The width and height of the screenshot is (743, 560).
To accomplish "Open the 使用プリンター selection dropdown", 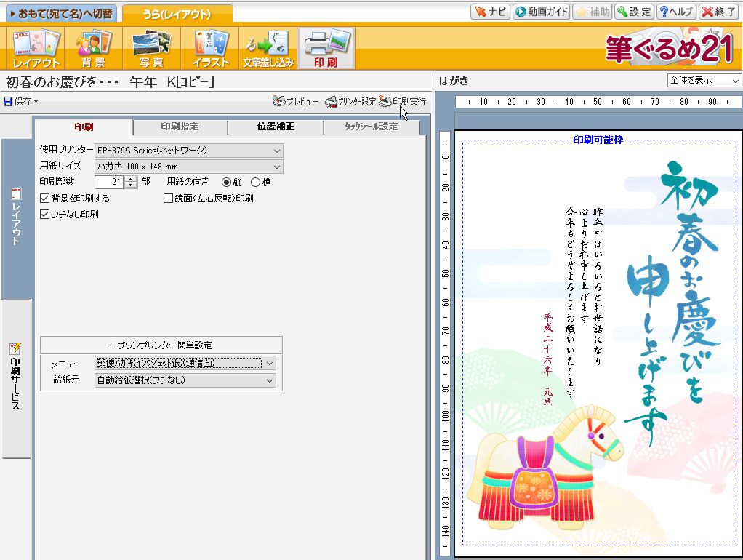I will 278,150.
